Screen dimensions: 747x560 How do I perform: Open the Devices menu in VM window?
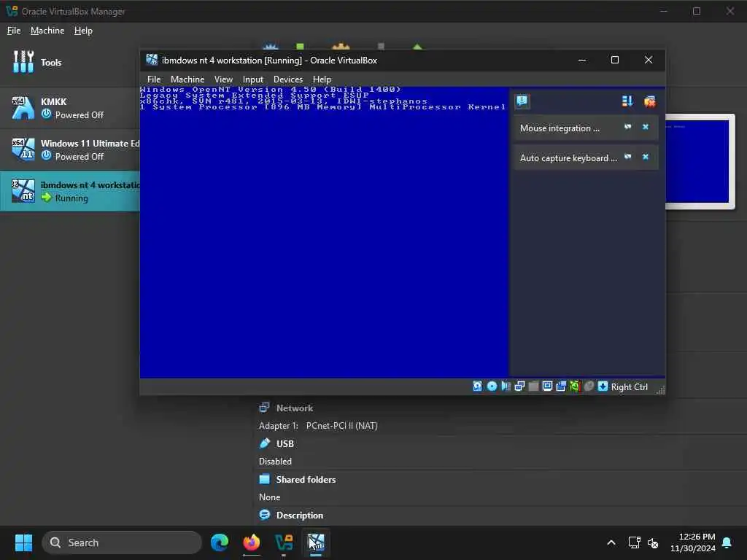[x=287, y=79]
